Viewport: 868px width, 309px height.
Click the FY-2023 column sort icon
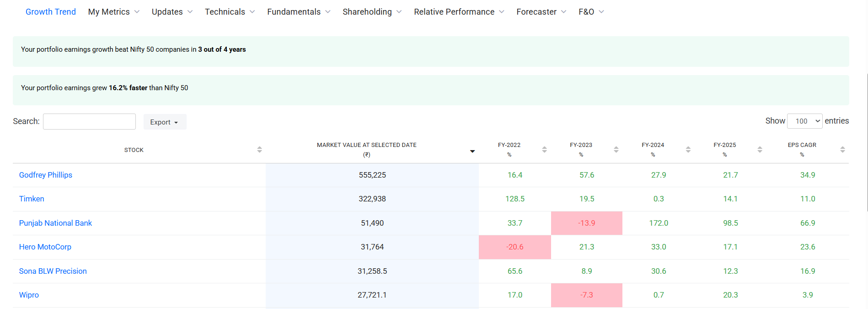click(616, 150)
